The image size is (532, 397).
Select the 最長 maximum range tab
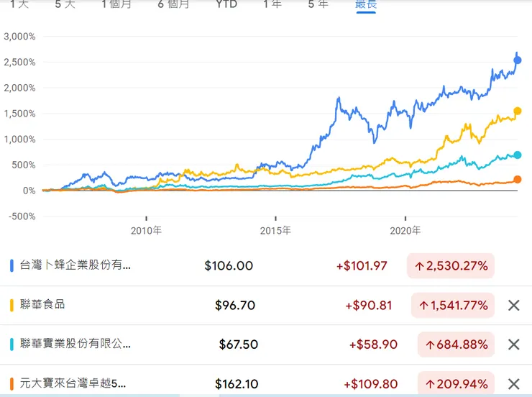pos(365,4)
